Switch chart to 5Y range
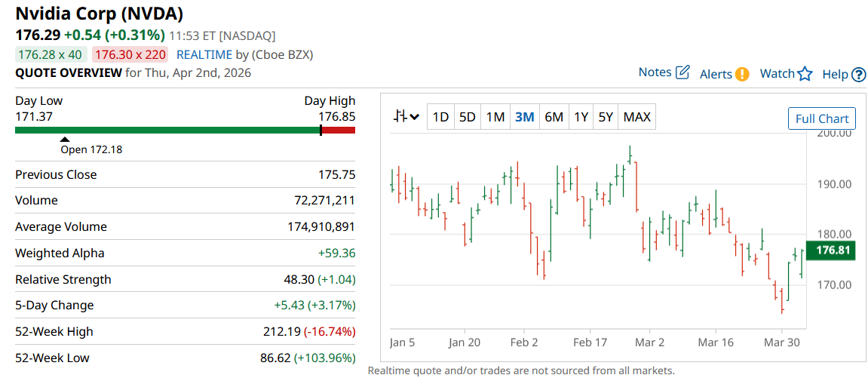The width and height of the screenshot is (868, 384). [x=606, y=117]
